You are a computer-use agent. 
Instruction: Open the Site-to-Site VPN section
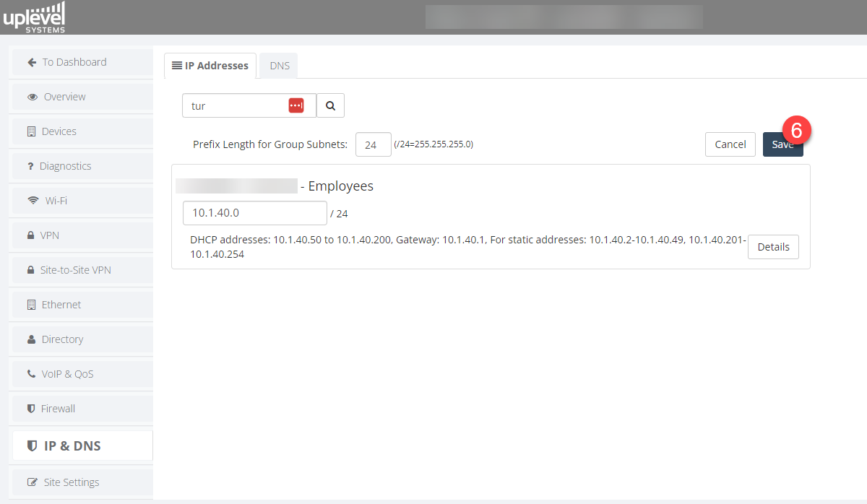click(x=82, y=270)
